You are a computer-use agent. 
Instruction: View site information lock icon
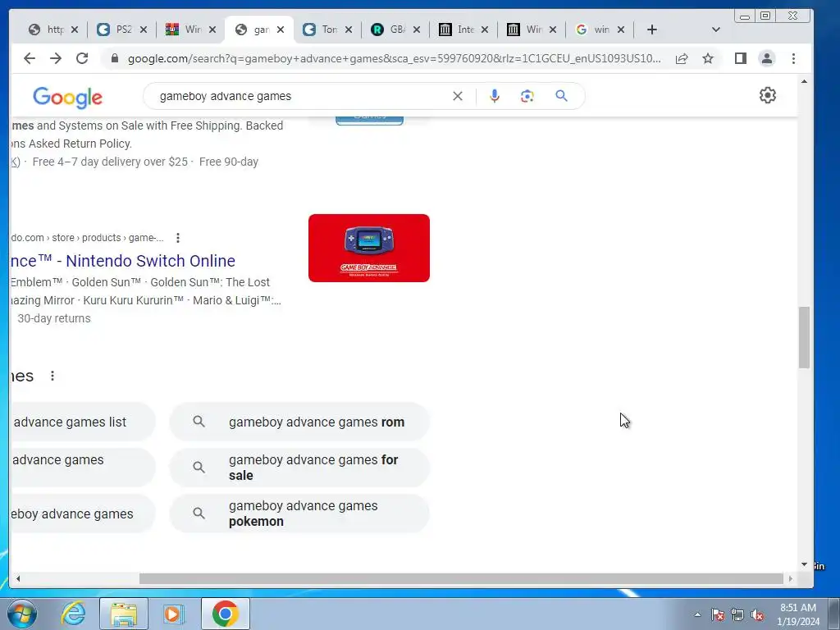point(114,58)
